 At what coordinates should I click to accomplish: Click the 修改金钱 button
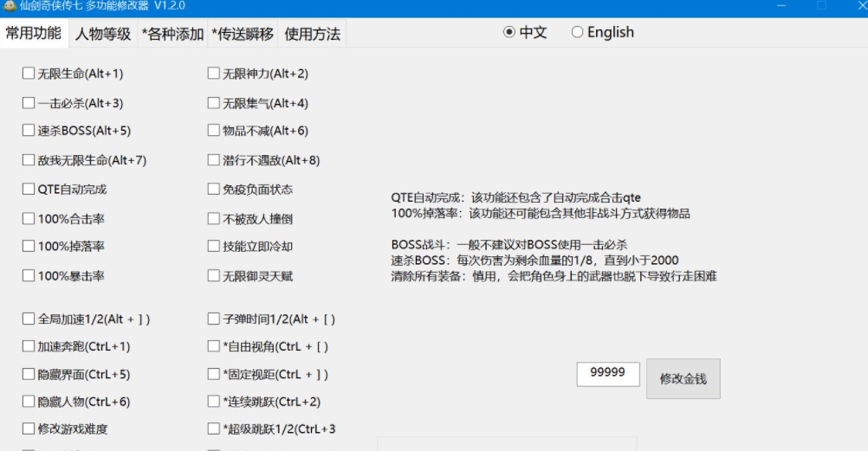coord(683,378)
